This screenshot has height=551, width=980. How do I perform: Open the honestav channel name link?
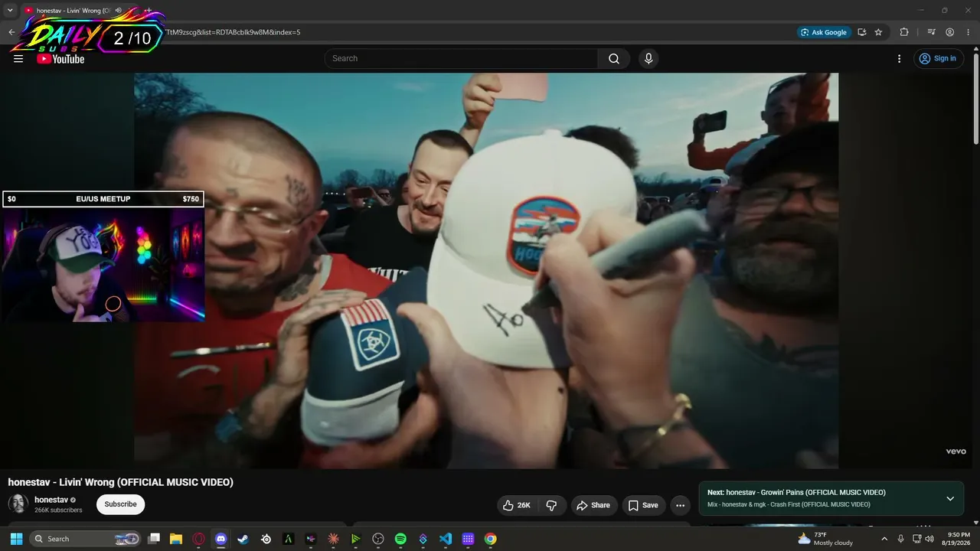[51, 500]
